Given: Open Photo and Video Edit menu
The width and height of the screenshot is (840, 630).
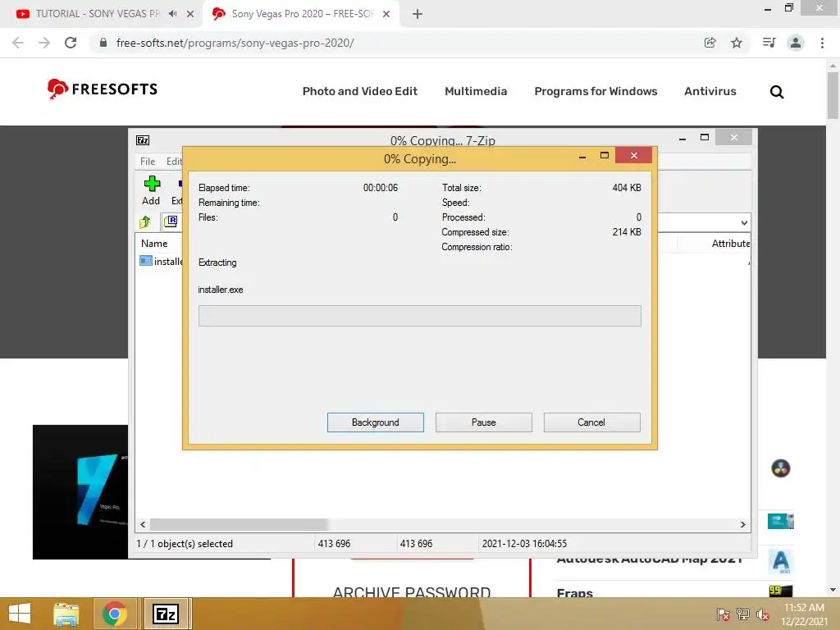Looking at the screenshot, I should coord(360,91).
